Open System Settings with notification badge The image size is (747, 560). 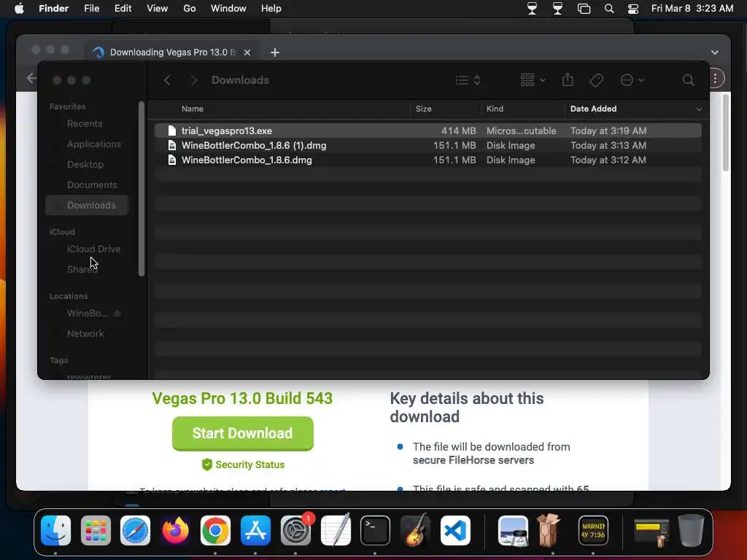pos(295,531)
